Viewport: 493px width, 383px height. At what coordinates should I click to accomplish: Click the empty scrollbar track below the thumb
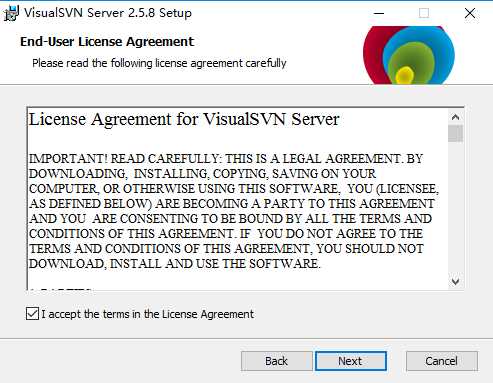click(455, 208)
